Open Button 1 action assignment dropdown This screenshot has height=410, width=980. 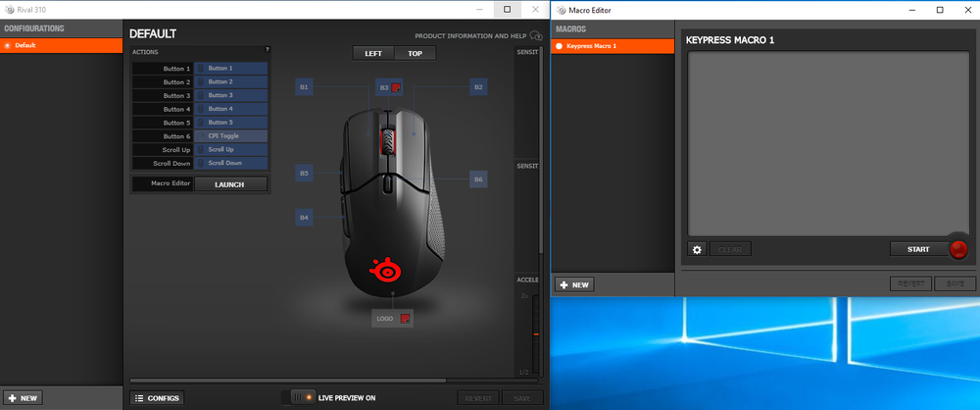[x=230, y=69]
